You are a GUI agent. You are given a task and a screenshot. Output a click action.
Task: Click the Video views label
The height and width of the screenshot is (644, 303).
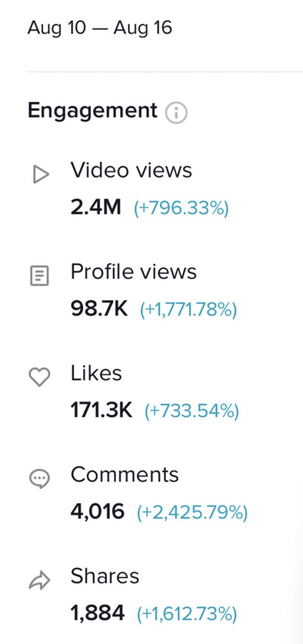131,170
